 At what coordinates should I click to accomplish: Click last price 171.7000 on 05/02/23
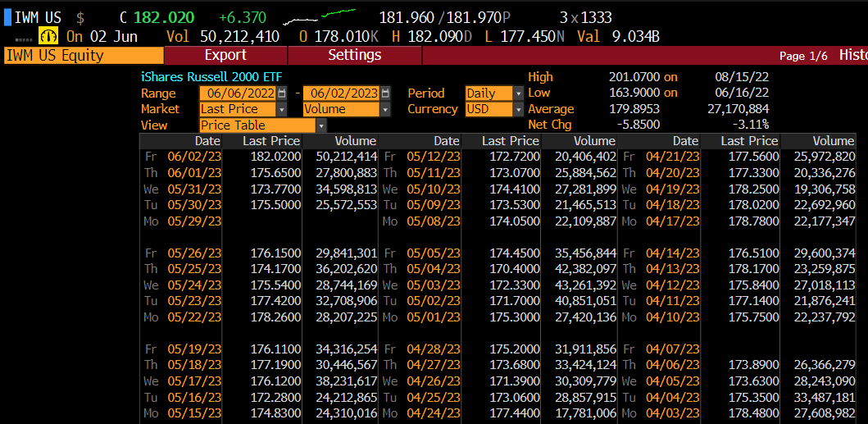(515, 302)
